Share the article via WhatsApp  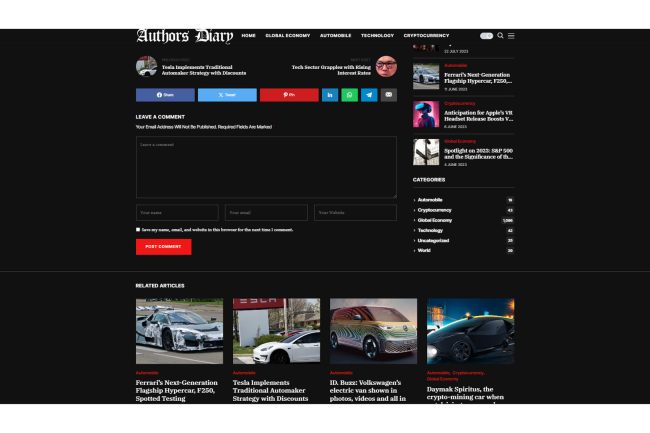[349, 95]
